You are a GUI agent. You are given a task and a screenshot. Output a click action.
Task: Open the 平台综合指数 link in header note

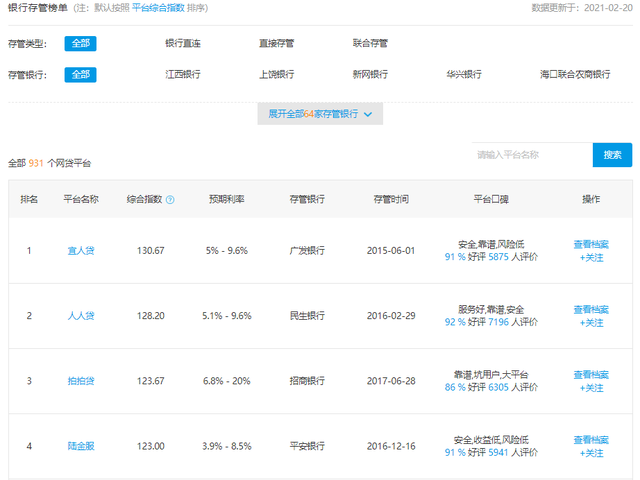coord(158,8)
